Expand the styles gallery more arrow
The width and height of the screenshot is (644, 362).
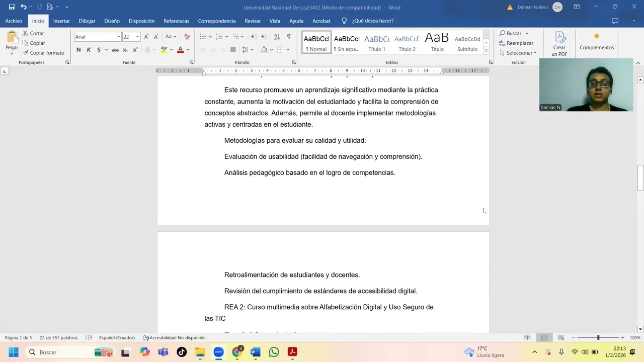(x=486, y=51)
